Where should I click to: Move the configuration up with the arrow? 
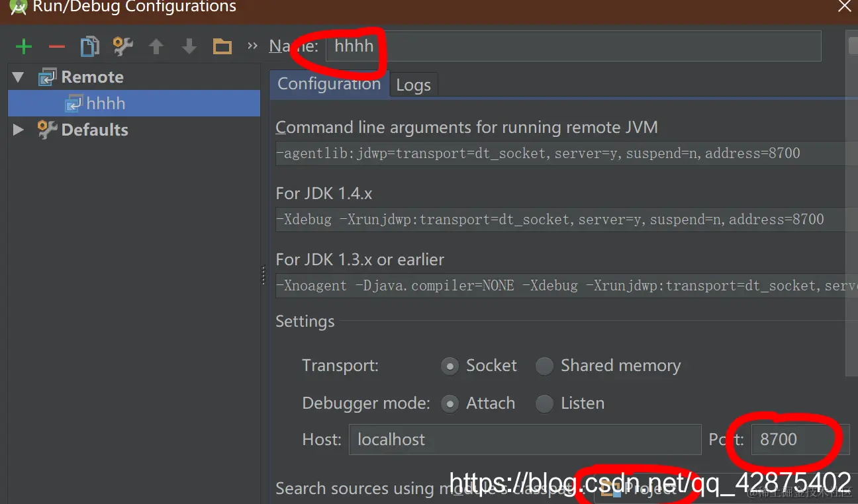point(156,46)
